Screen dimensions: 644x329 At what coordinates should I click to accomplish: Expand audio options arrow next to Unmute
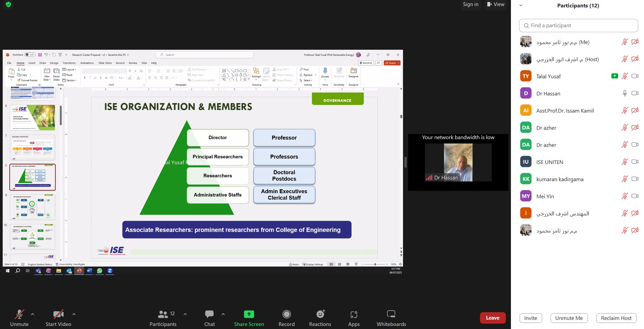(33, 314)
